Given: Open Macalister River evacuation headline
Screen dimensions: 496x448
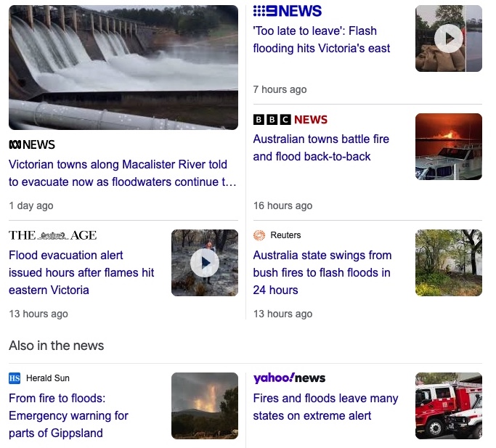Looking at the screenshot, I should coord(123,173).
